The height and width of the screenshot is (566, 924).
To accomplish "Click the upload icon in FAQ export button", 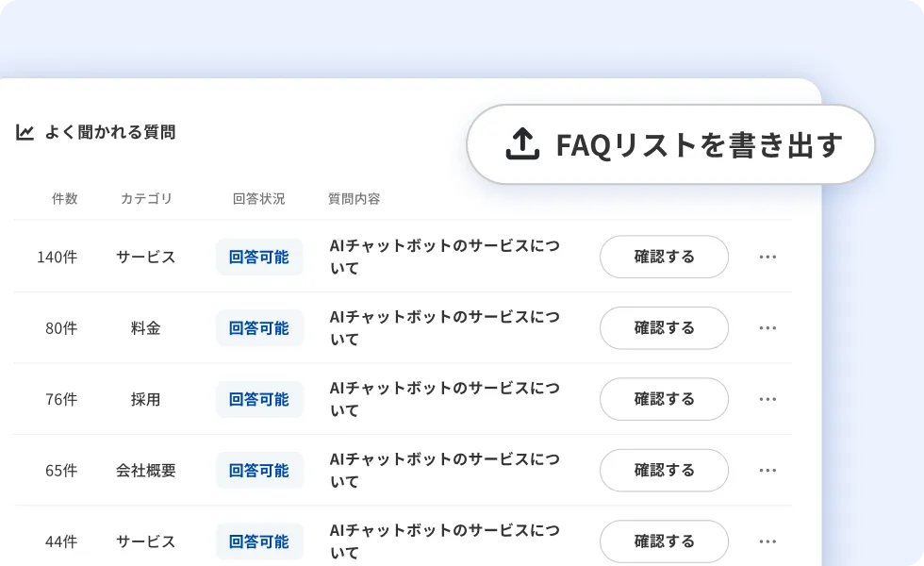I will [523, 144].
